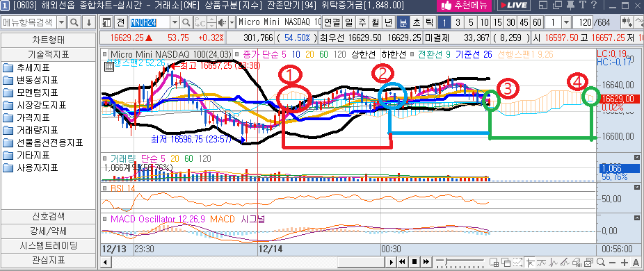Select the 1-minute interval button
644x271 pixels.
(x=445, y=22)
